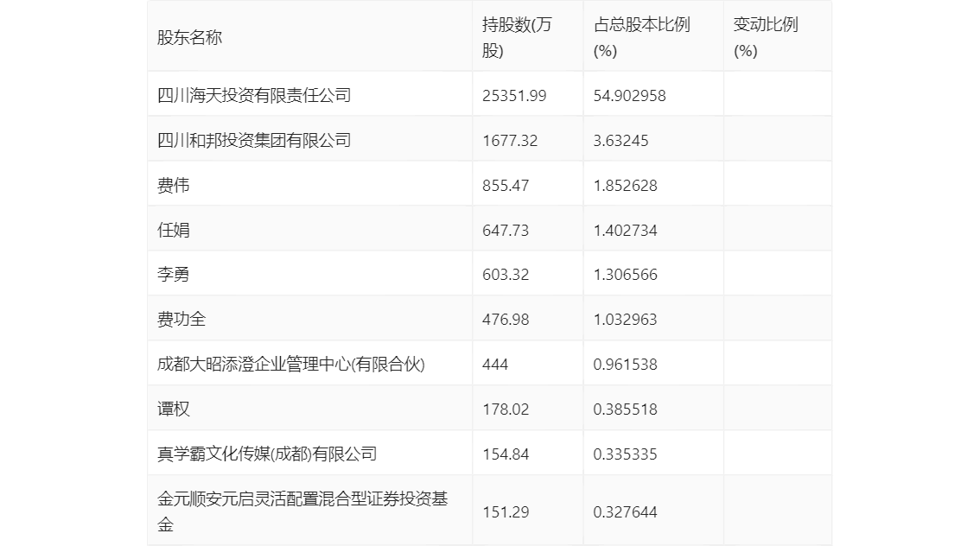The width and height of the screenshot is (980, 546).
Task: Select the ratio value 0.961538
Action: click(x=625, y=365)
